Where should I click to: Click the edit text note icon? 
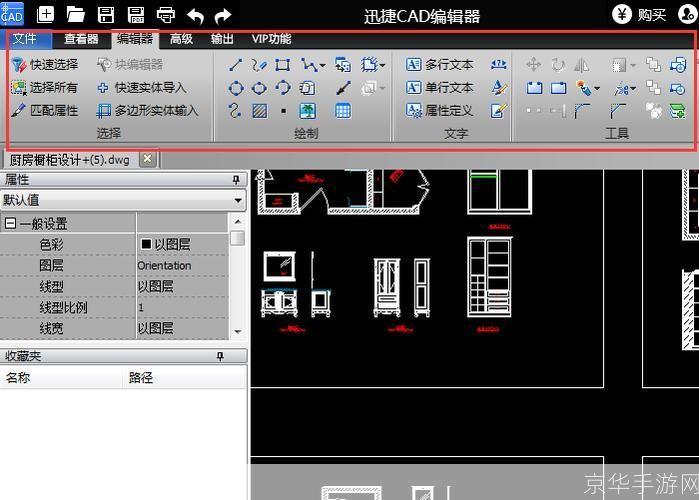tap(498, 111)
